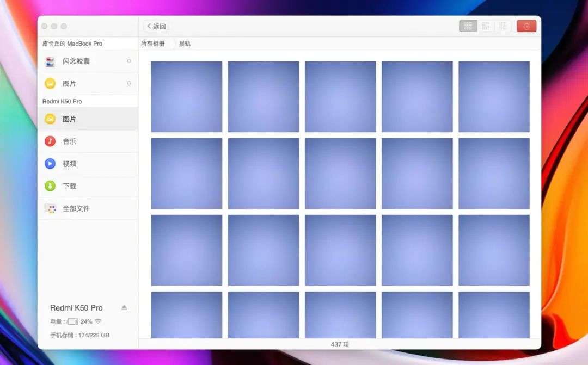The height and width of the screenshot is (365, 588).
Task: Open 闪念胶囊 in the sidebar
Action: (x=76, y=61)
